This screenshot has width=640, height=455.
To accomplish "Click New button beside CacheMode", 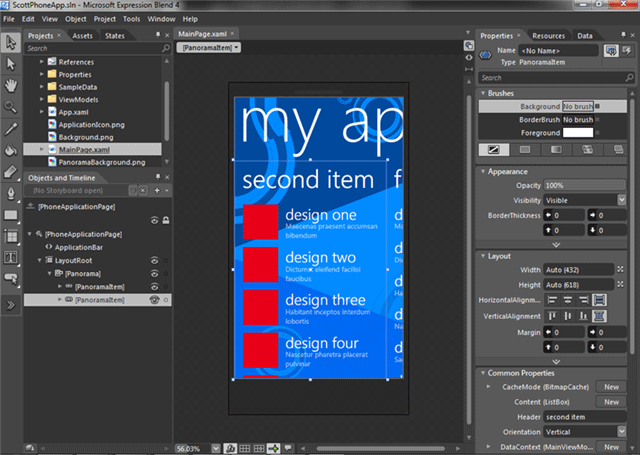I will point(611,387).
